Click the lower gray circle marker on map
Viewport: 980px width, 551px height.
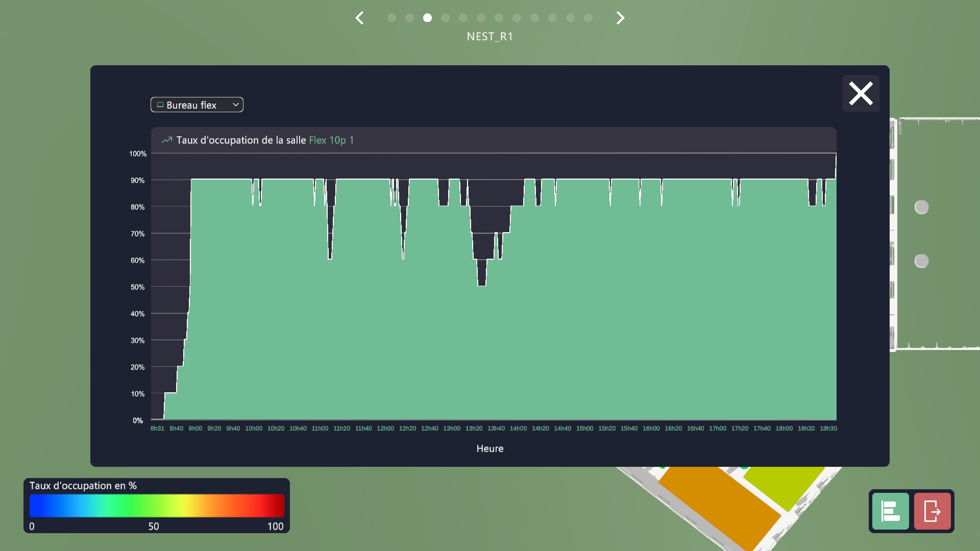tap(921, 261)
